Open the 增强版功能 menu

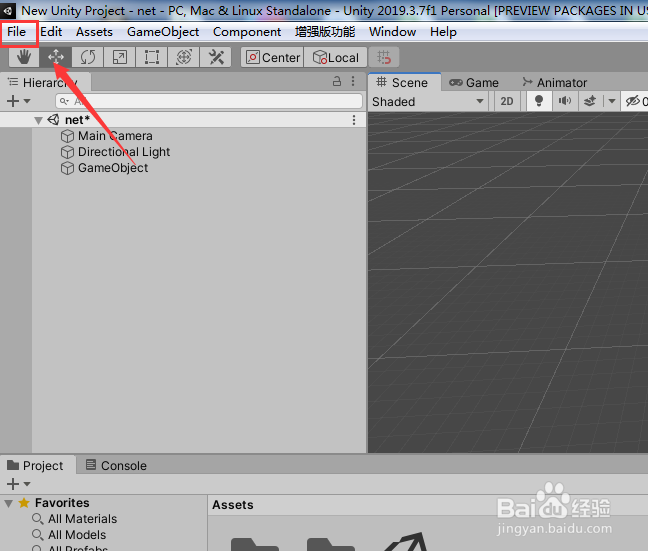pyautogui.click(x=325, y=32)
